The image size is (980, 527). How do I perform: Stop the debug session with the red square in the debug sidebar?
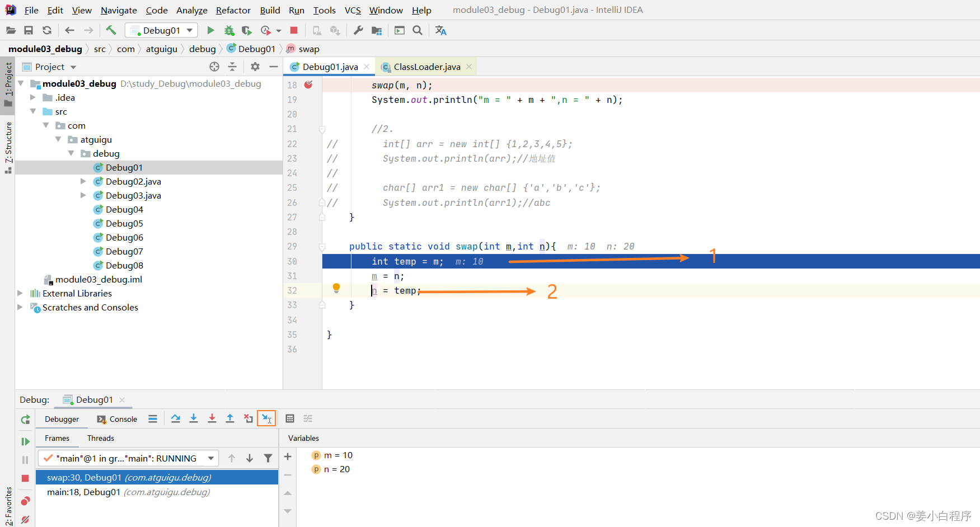click(25, 478)
